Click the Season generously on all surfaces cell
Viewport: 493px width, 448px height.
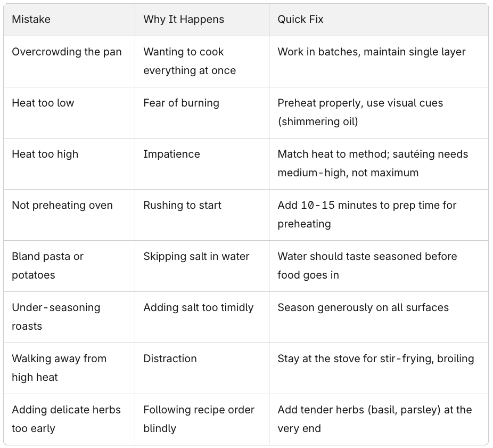pos(379,317)
